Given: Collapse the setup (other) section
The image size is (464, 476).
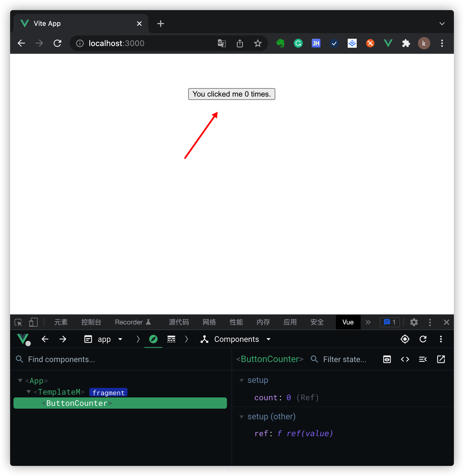Looking at the screenshot, I should pyautogui.click(x=242, y=417).
